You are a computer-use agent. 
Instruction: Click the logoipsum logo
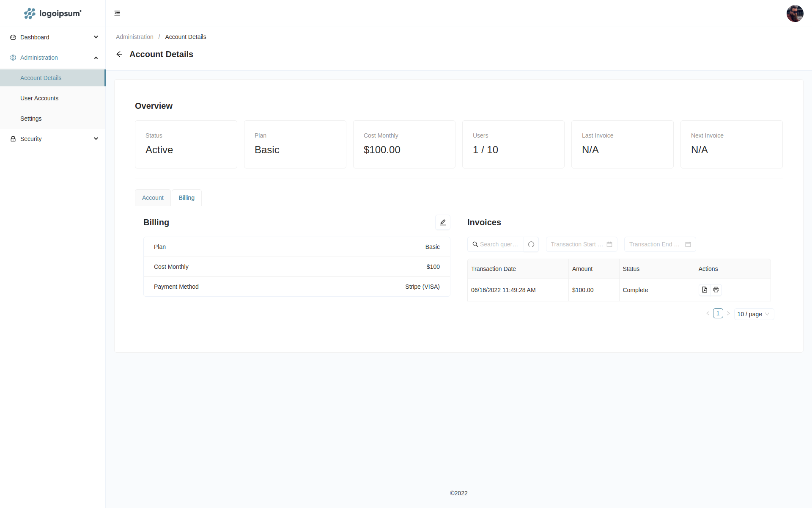(x=53, y=14)
